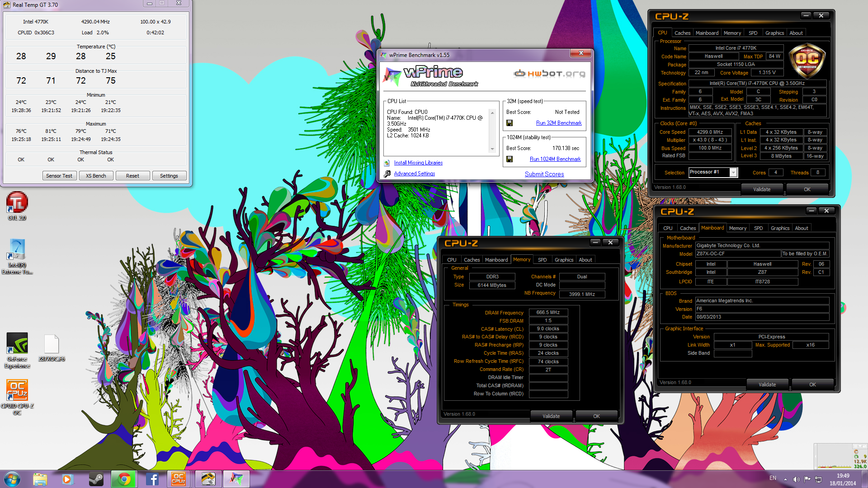Screen dimensions: 868x488
Task: Click the wrench icon beside Advanced Settings
Action: click(387, 174)
